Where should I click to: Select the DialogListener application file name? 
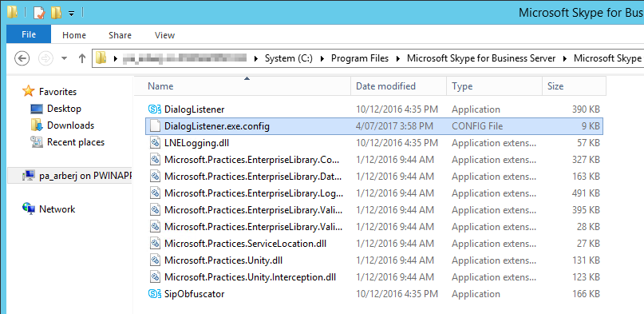194,109
